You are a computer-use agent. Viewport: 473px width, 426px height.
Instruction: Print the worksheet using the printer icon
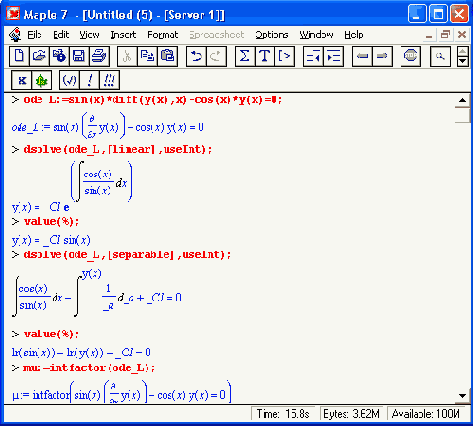point(99,56)
